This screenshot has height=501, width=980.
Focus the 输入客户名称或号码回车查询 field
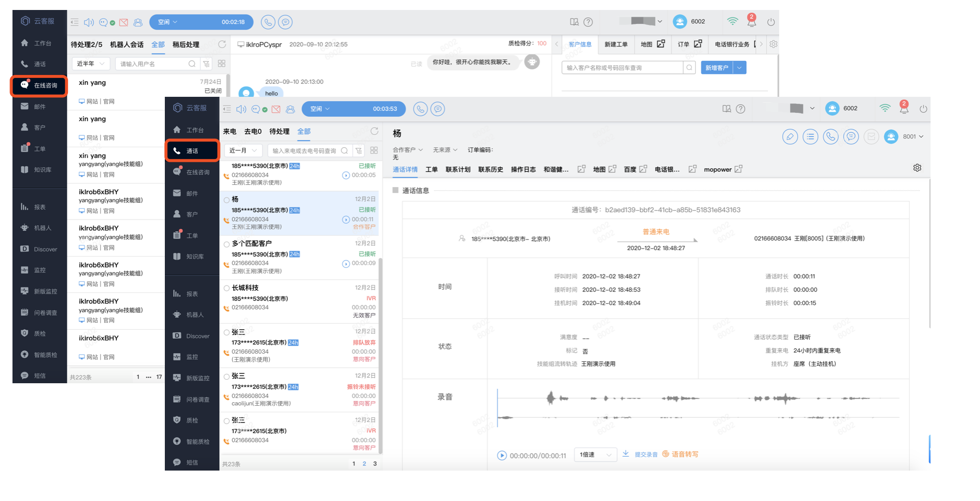(622, 67)
